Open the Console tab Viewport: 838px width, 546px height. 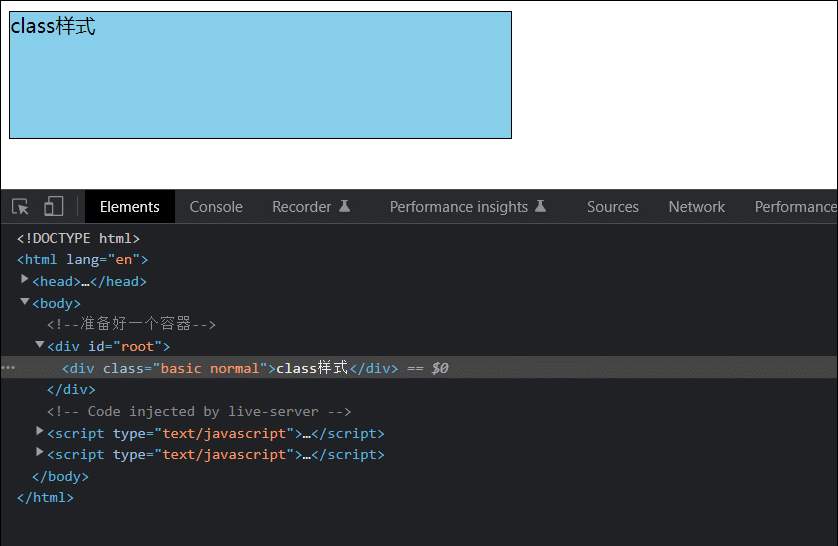(216, 207)
